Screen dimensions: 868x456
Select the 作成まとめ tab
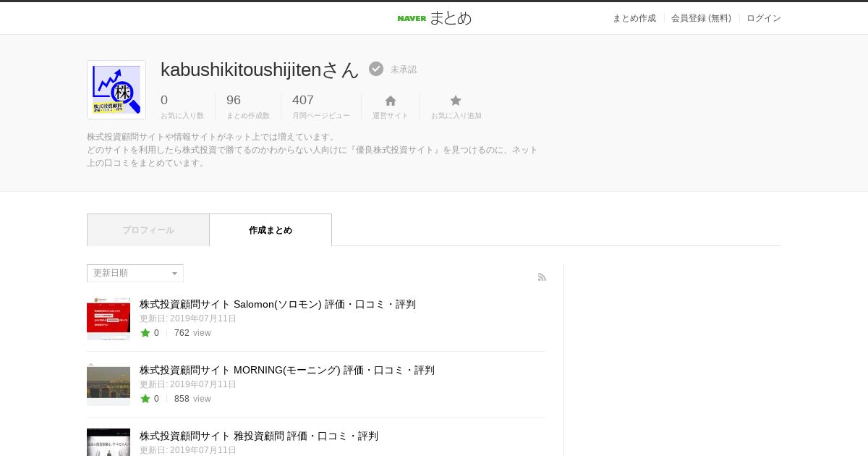[x=271, y=230]
